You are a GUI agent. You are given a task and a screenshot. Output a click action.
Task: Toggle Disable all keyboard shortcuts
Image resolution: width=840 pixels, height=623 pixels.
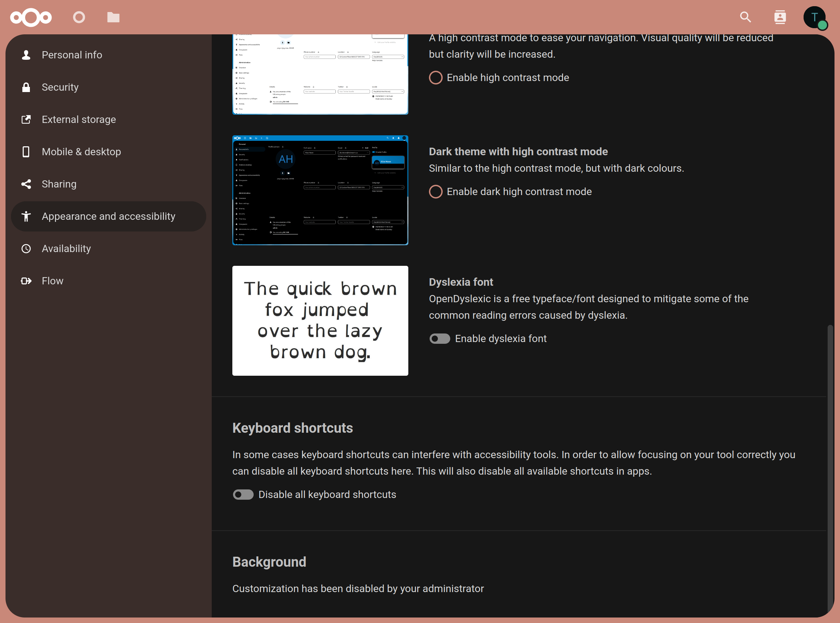point(243,495)
